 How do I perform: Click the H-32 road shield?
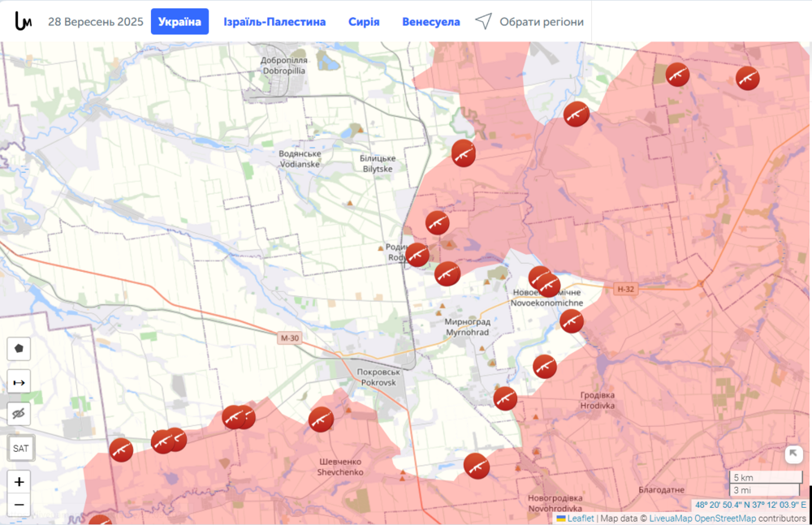[625, 290]
